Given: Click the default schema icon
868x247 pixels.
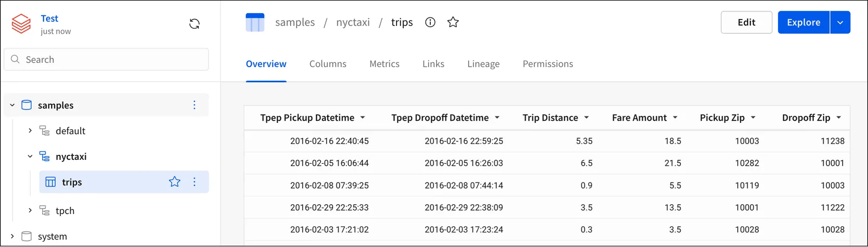Looking at the screenshot, I should click(44, 131).
